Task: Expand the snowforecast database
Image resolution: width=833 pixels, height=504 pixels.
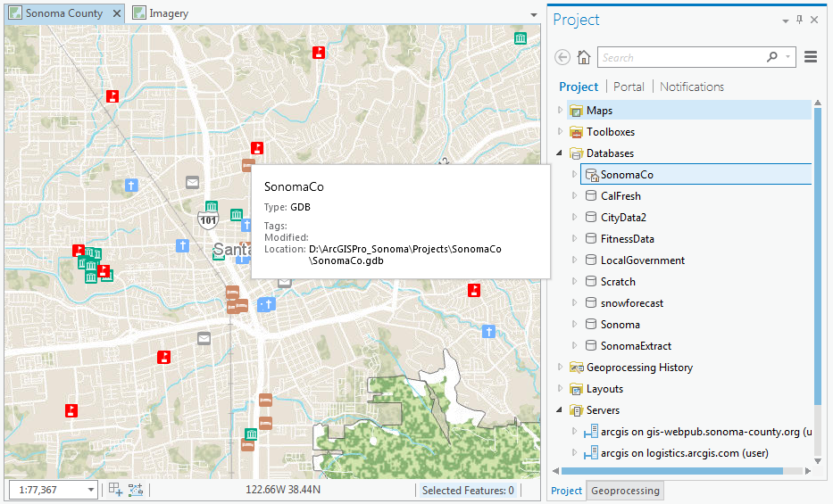Action: coord(574,302)
